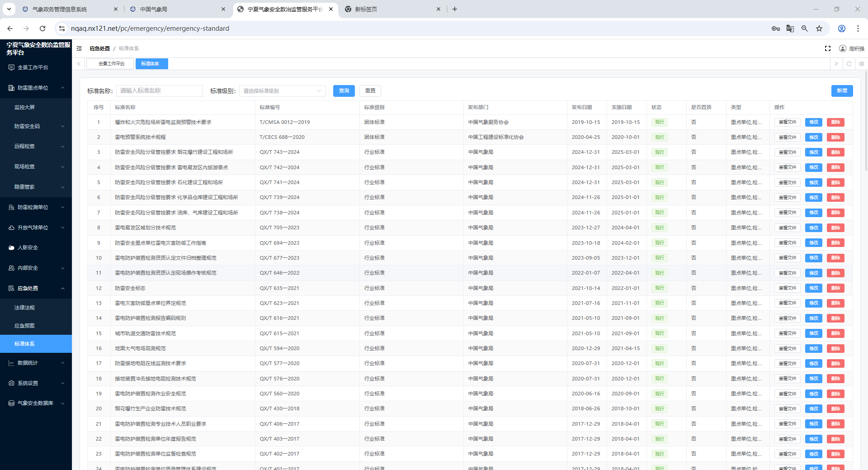Open 法律法规 in the sidebar
The image size is (868, 470).
(24, 308)
